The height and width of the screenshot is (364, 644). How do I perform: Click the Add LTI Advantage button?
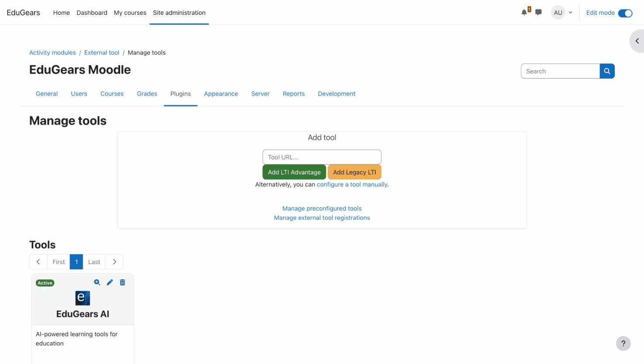pyautogui.click(x=294, y=172)
